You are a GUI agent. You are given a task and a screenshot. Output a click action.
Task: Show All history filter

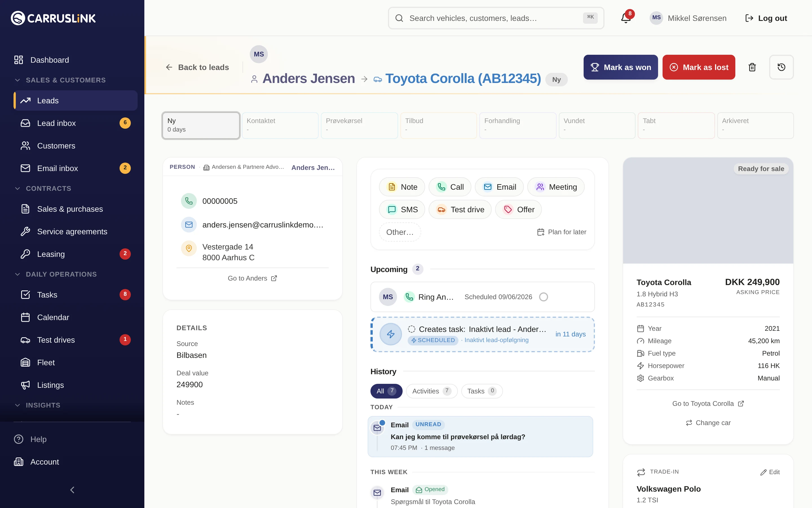[386, 391]
